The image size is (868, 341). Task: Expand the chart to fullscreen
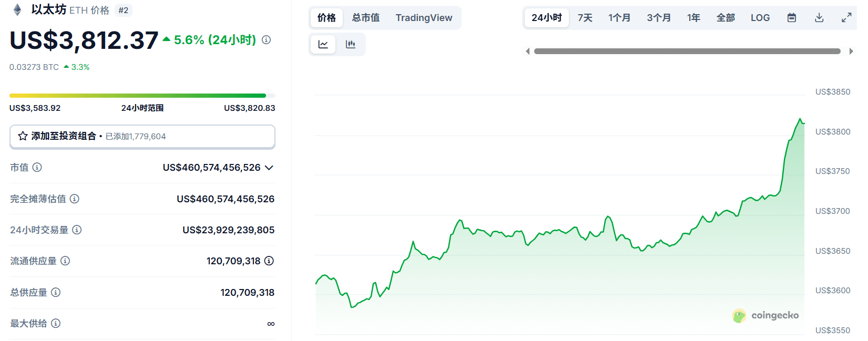(846, 18)
